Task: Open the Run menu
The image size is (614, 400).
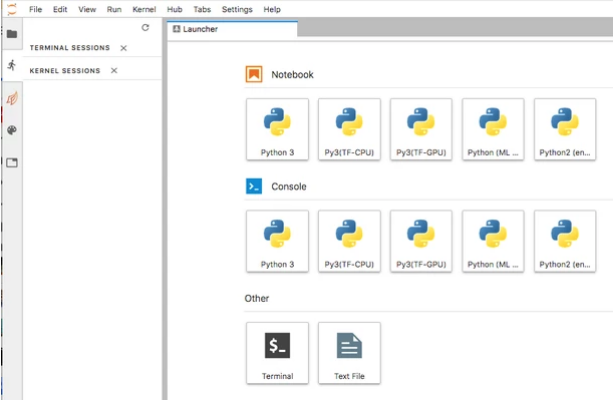Action: (114, 9)
